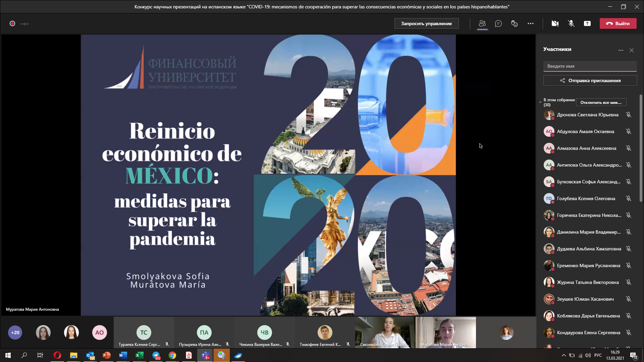Focus the Введите имя search field
Image resolution: width=644 pixels, height=362 pixels.
coord(590,66)
